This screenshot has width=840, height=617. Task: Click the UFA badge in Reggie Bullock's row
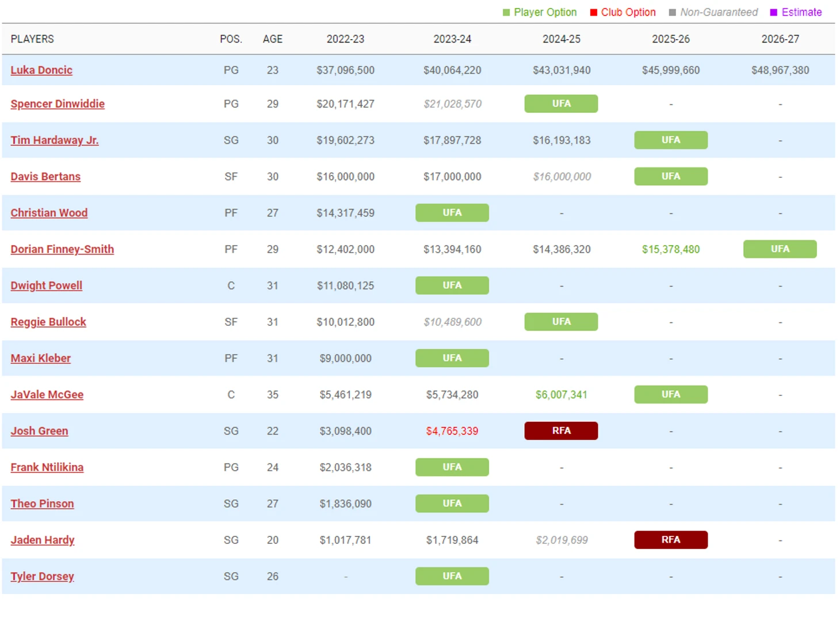point(561,322)
